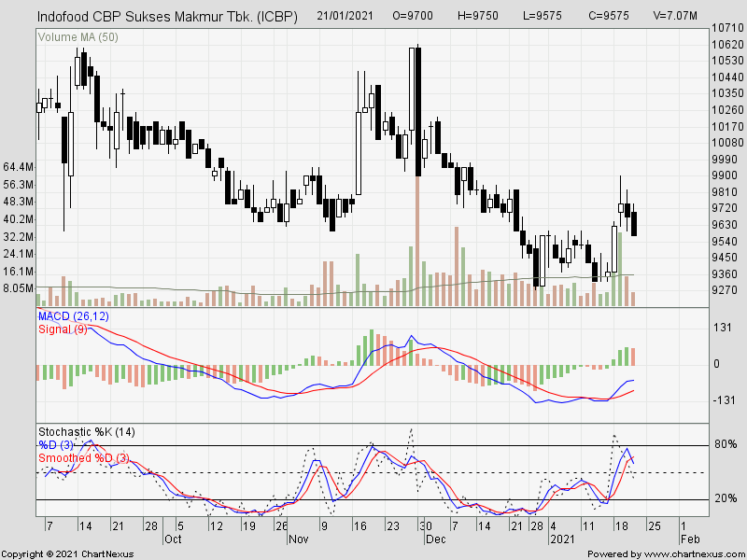The height and width of the screenshot is (560, 747).
Task: Click the 10710 price axis label
Action: [x=727, y=28]
